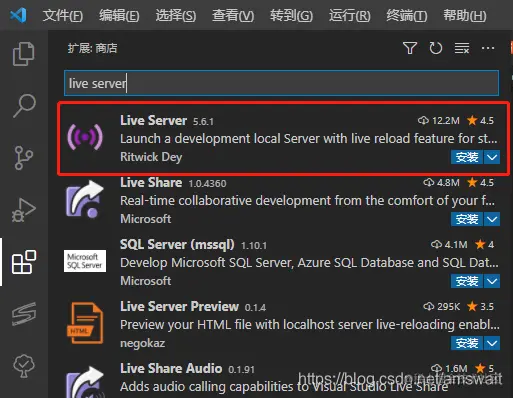The height and width of the screenshot is (398, 513).
Task: Open the 帮助(H) menu
Action: pyautogui.click(x=464, y=15)
